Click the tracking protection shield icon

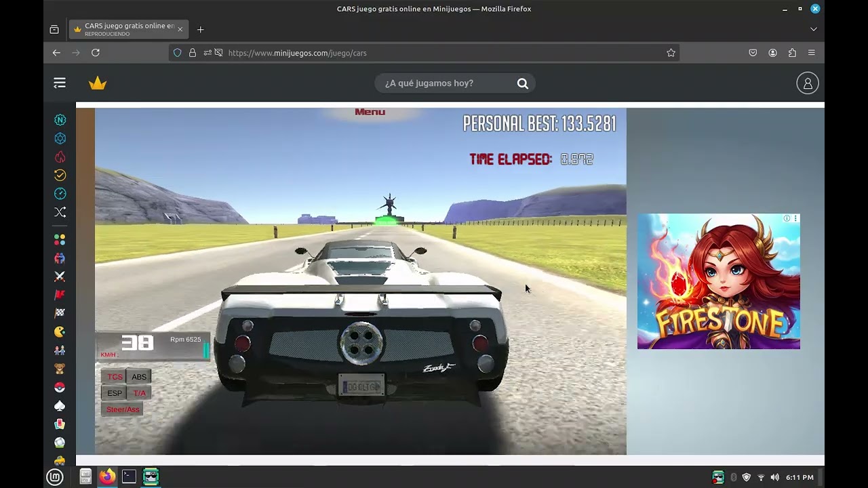pyautogui.click(x=178, y=53)
